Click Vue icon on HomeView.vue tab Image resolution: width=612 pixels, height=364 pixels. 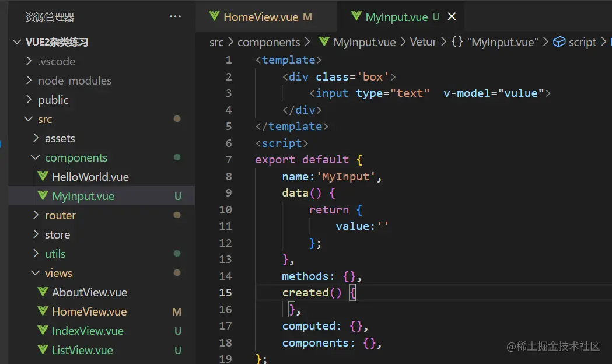(214, 16)
